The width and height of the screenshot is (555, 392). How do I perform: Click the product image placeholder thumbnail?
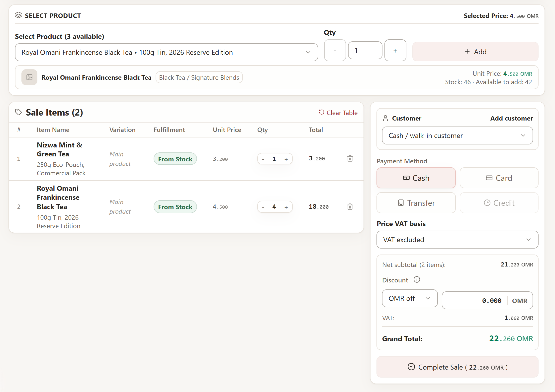click(29, 77)
